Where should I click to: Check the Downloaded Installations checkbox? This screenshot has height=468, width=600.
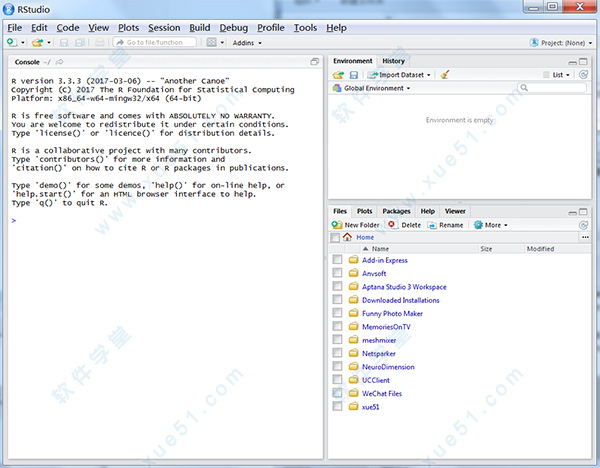click(x=337, y=300)
